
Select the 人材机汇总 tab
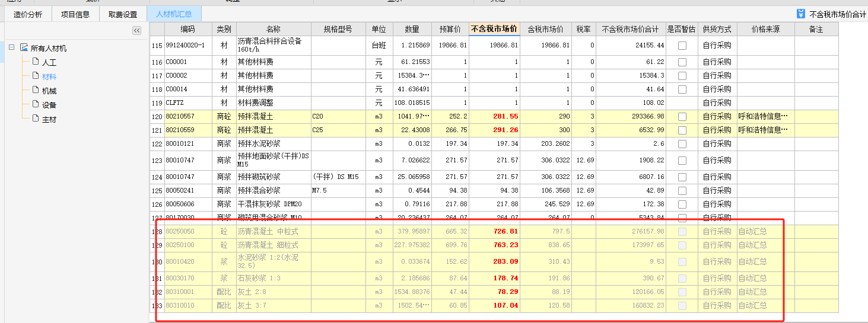(x=174, y=14)
